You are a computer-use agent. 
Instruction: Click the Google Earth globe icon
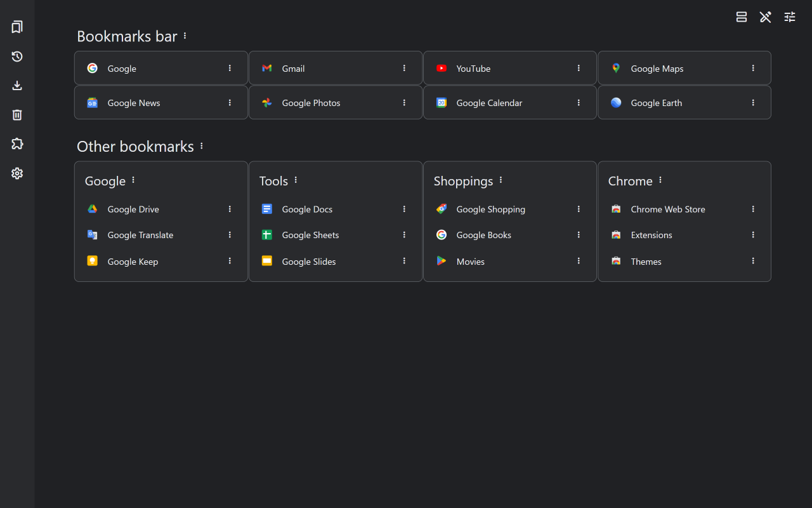(616, 102)
